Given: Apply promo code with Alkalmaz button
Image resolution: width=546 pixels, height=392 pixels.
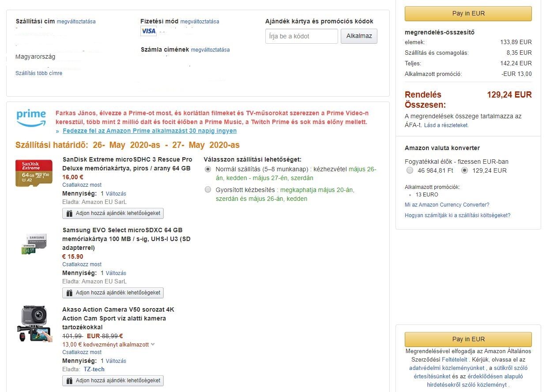Looking at the screenshot, I should (359, 36).
